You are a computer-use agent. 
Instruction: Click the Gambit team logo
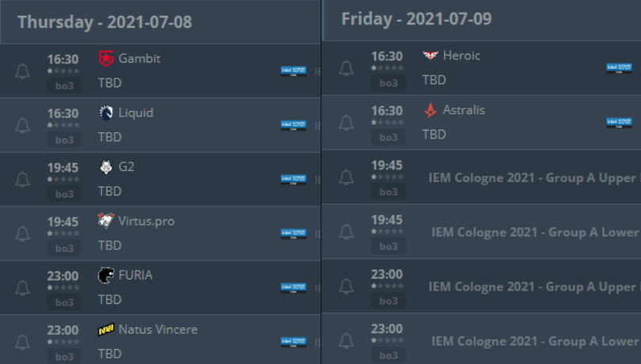(x=106, y=59)
